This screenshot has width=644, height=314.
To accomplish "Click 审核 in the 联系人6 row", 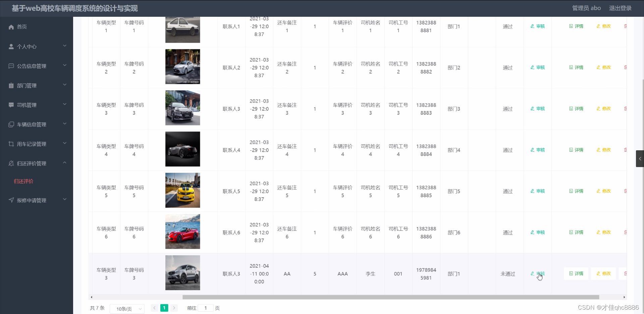I will coord(538,232).
